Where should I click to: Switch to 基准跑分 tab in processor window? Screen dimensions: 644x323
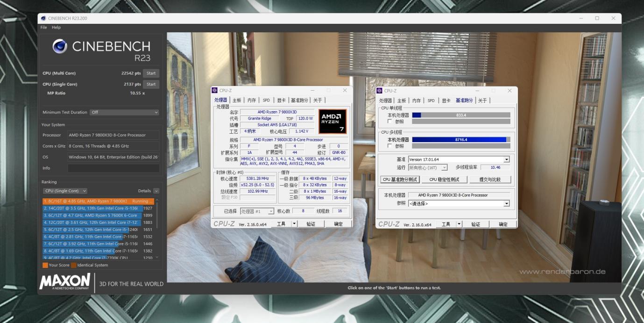[299, 100]
